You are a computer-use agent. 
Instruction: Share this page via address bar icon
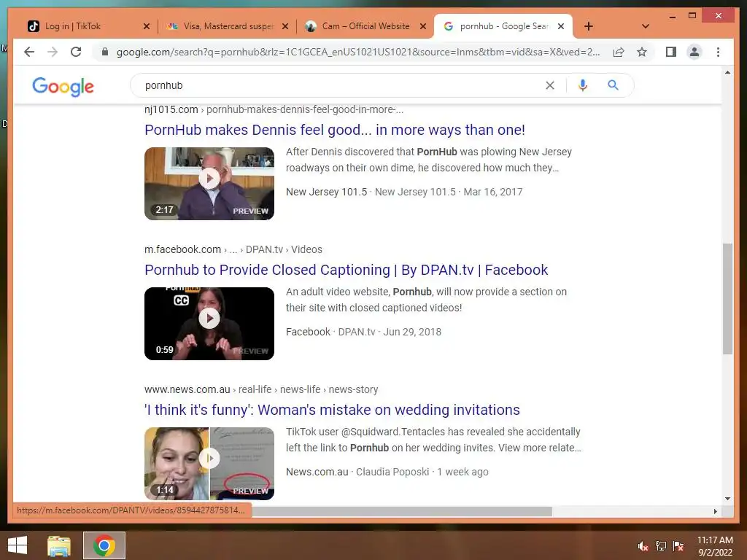[x=619, y=52]
